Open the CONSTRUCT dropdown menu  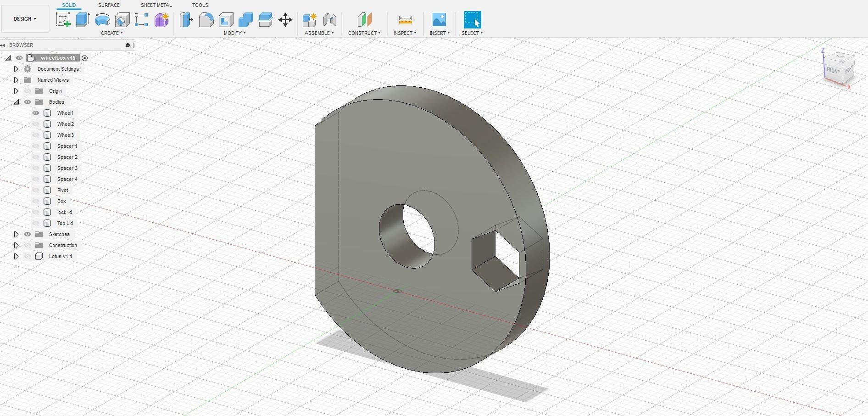tap(364, 33)
